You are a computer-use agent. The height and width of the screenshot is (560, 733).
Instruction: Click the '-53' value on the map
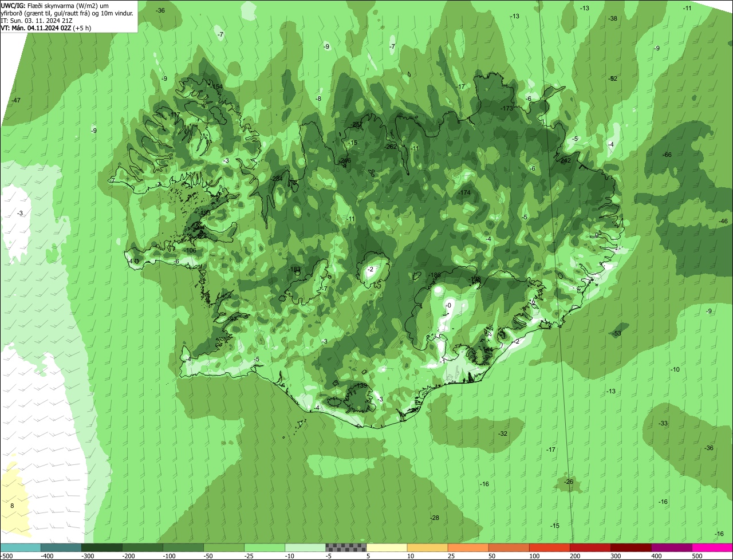[x=617, y=333]
